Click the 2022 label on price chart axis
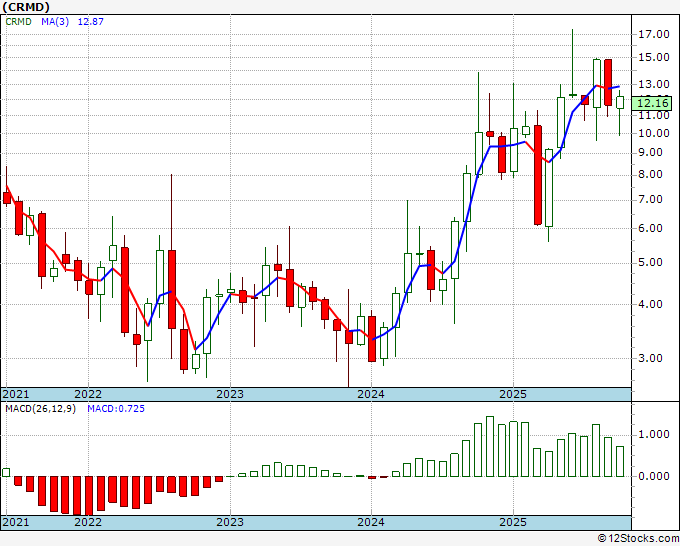This screenshot has width=680, height=546. (x=88, y=394)
